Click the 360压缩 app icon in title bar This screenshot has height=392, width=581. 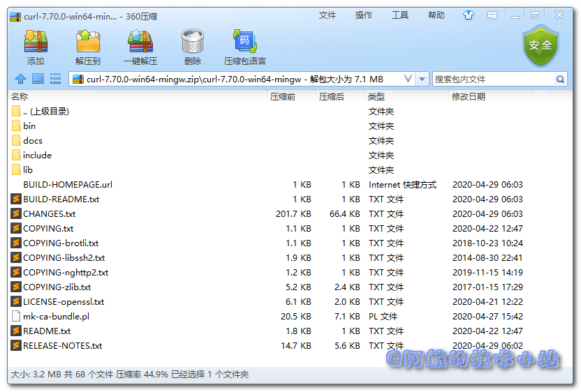pos(15,16)
